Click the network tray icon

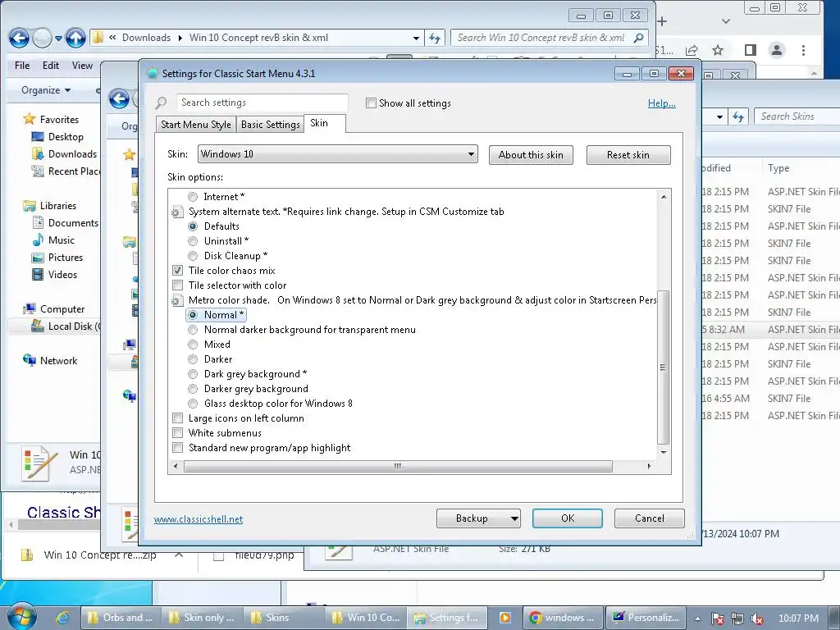(737, 619)
